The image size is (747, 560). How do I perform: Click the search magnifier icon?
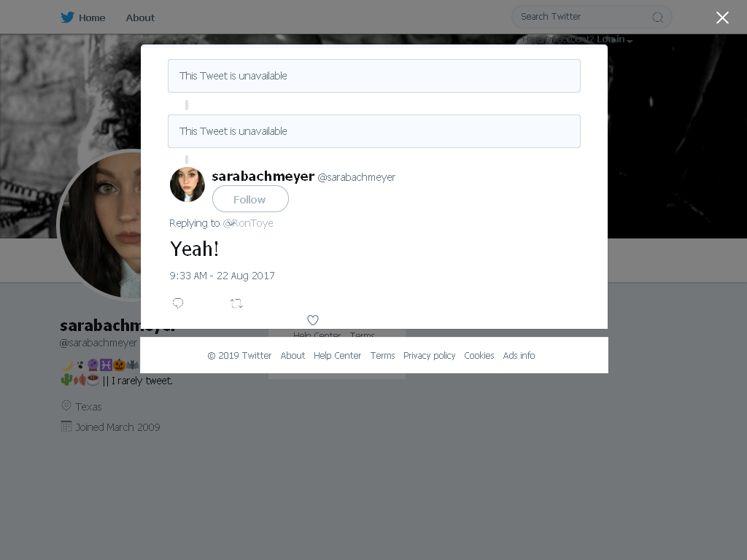click(x=657, y=17)
